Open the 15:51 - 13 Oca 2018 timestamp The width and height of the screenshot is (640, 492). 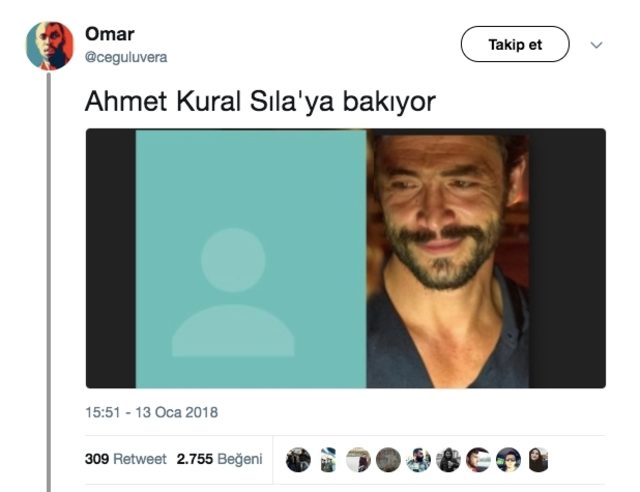(151, 412)
